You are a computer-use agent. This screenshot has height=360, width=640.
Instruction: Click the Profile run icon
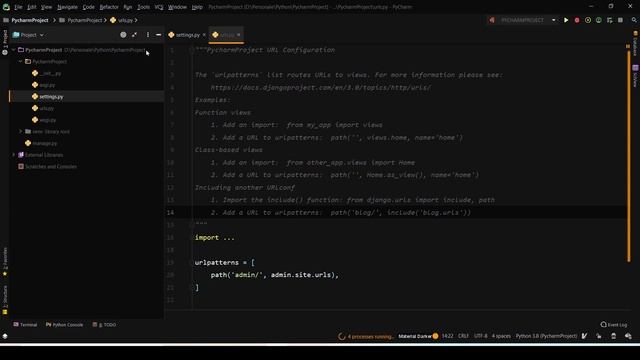598,20
